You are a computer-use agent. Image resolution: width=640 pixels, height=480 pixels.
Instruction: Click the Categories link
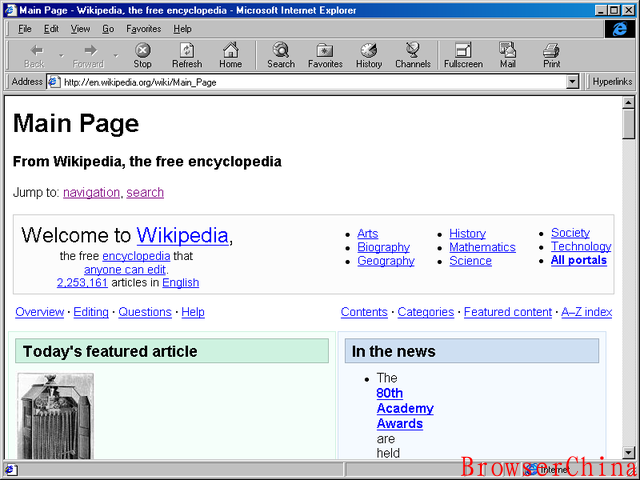(x=426, y=312)
